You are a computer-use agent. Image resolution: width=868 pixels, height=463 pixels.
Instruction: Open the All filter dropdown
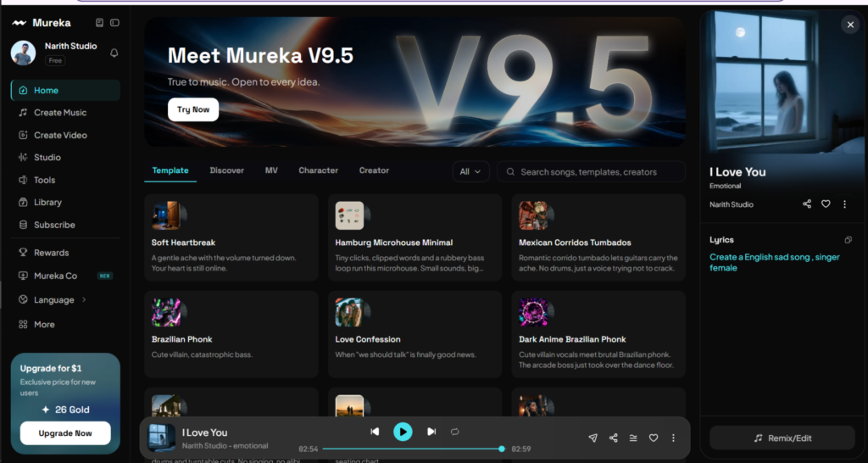(470, 171)
